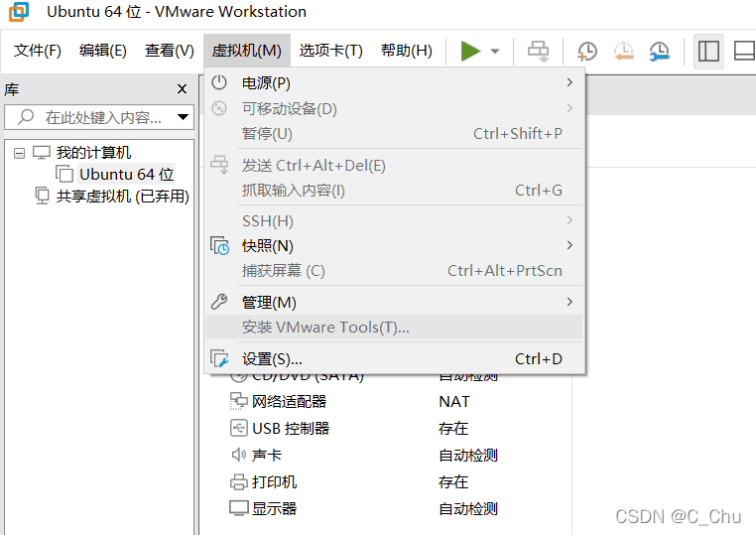Click the 可移动设备(D) menu entry

pyautogui.click(x=394, y=108)
